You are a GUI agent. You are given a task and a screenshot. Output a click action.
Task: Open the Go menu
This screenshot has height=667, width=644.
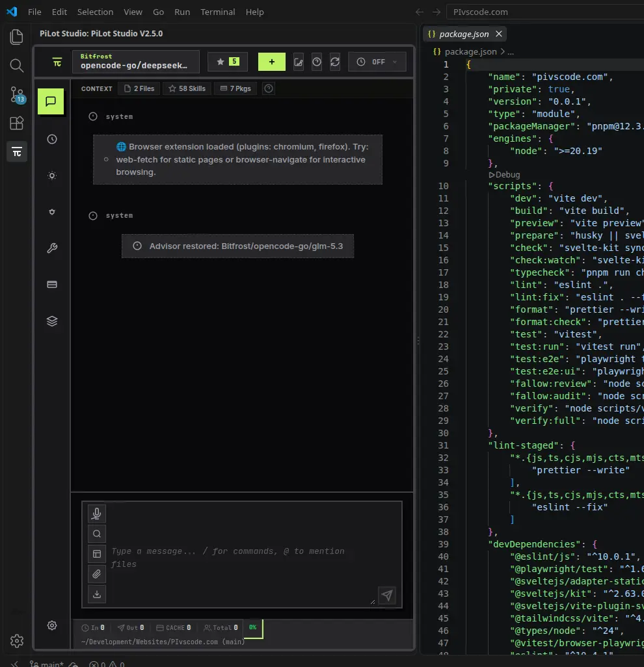coord(158,12)
